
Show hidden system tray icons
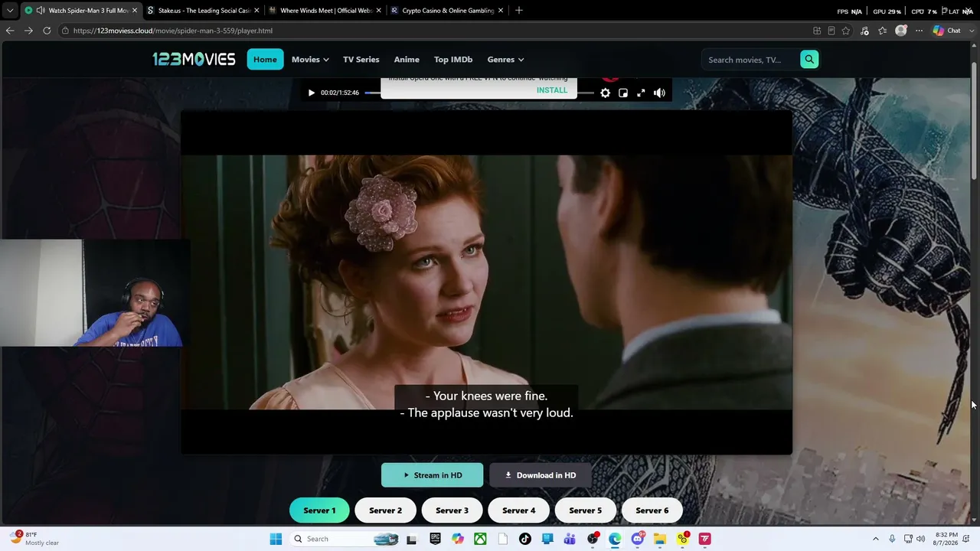click(876, 539)
